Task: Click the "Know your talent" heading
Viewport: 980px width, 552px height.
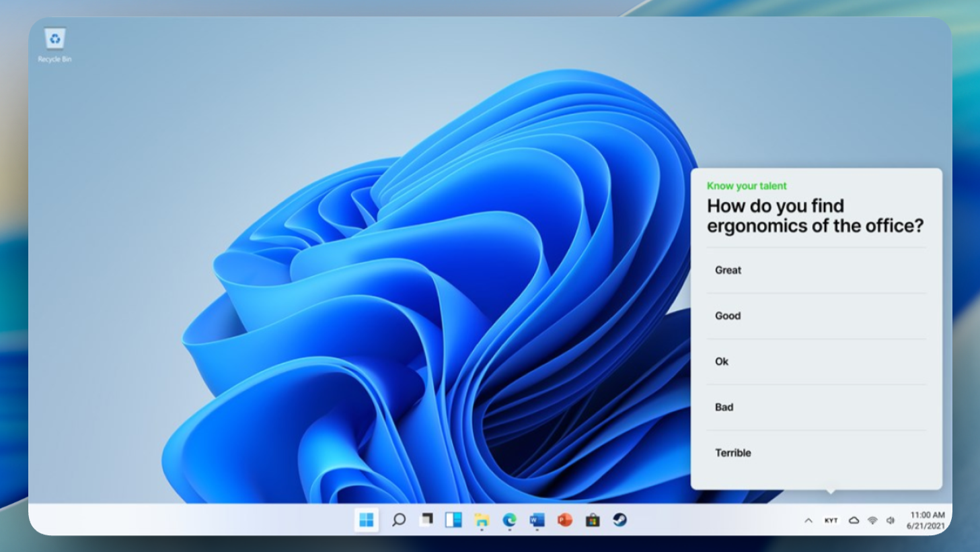Action: (747, 186)
